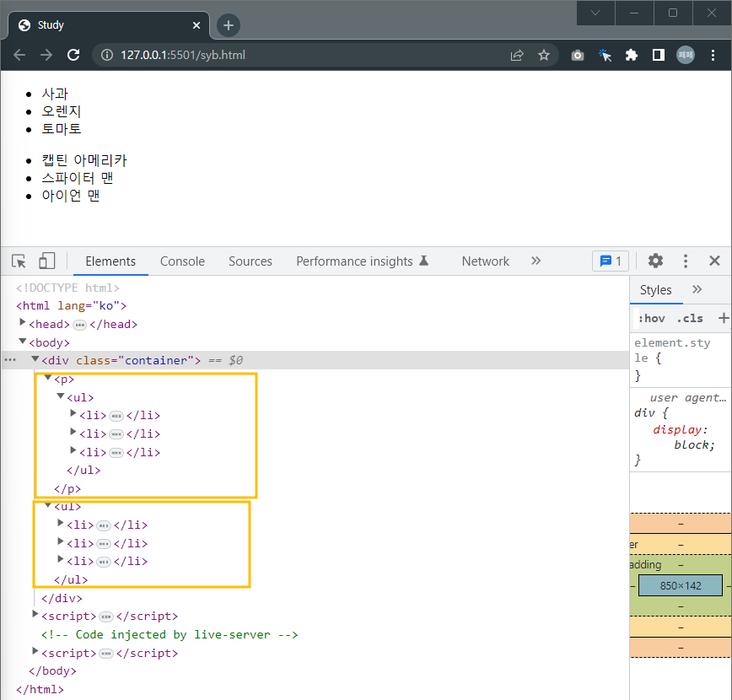Click 스파이더 맨 list item
This screenshot has height=700, width=732.
tap(78, 178)
